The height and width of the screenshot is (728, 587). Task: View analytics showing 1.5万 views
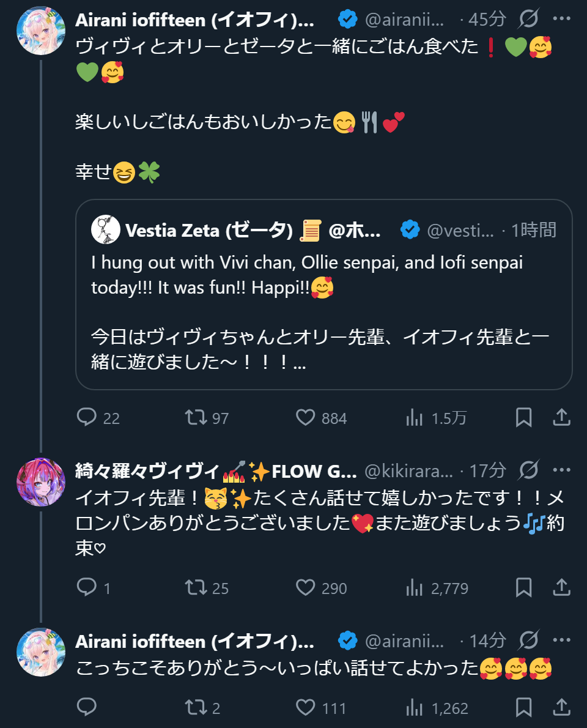pyautogui.click(x=415, y=418)
